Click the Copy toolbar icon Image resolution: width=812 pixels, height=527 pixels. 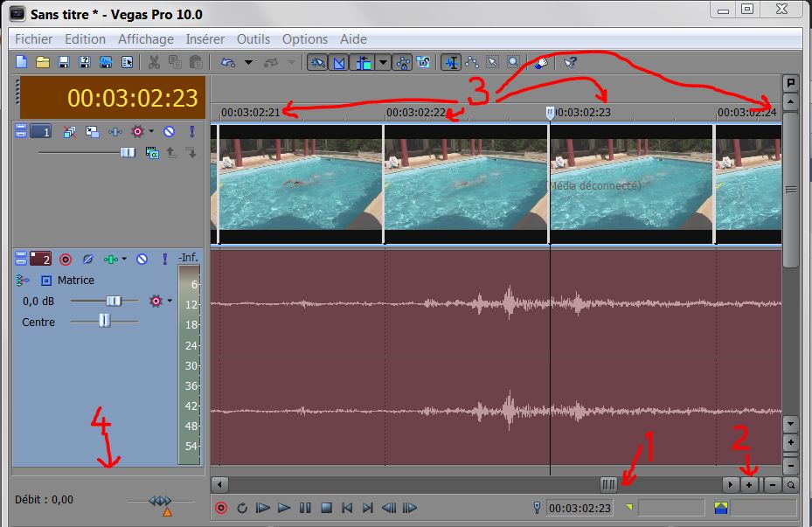coord(175,63)
